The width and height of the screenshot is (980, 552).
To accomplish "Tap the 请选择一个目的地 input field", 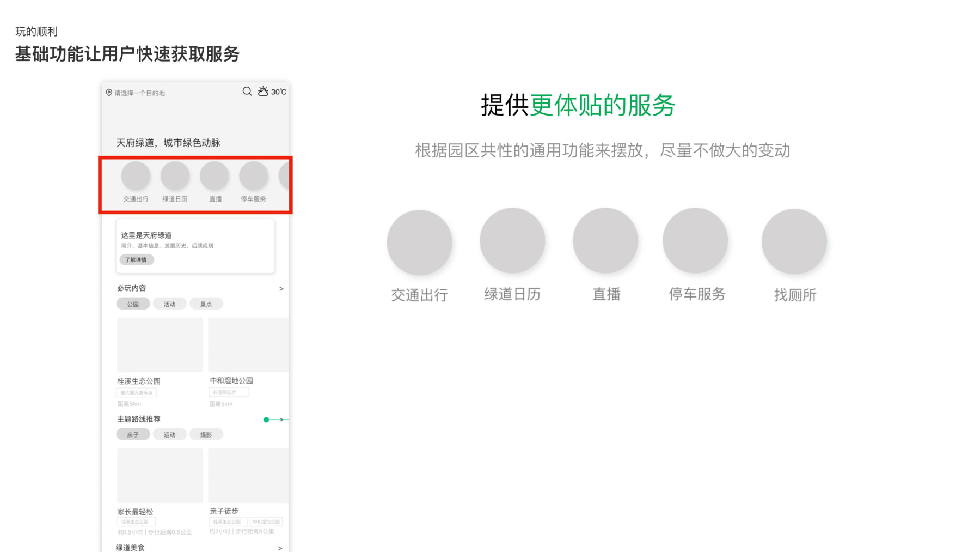I will coord(139,93).
